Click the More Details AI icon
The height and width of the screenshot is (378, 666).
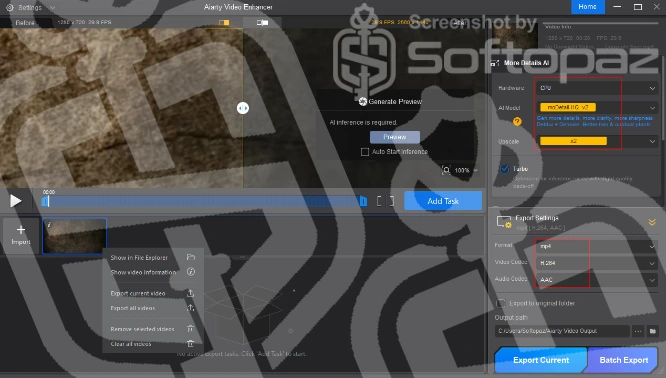494,63
